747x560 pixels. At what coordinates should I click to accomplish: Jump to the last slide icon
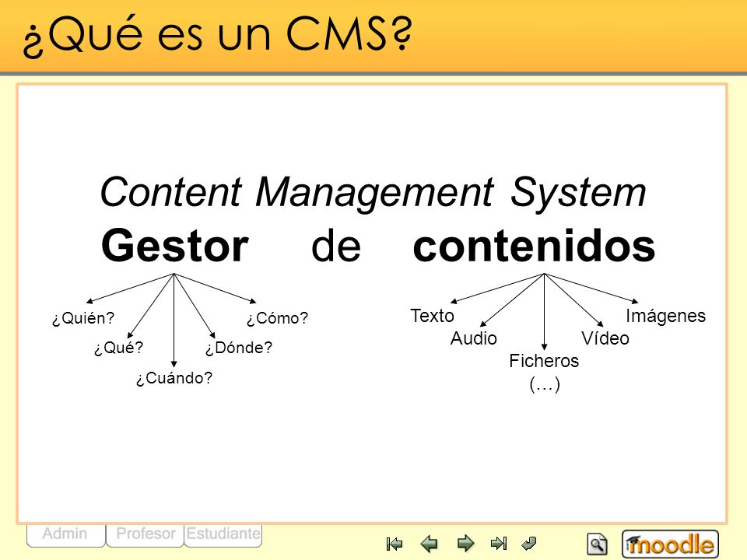click(x=499, y=544)
